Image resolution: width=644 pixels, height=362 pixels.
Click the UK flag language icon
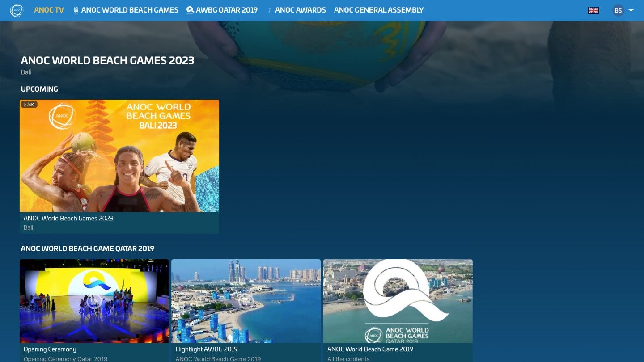tap(593, 10)
